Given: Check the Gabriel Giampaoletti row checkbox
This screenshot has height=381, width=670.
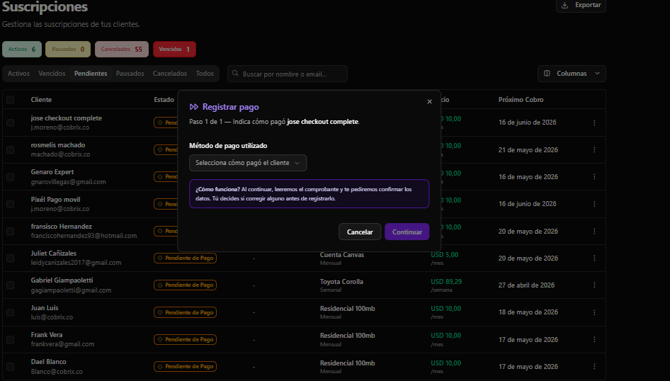Looking at the screenshot, I should pyautogui.click(x=10, y=285).
